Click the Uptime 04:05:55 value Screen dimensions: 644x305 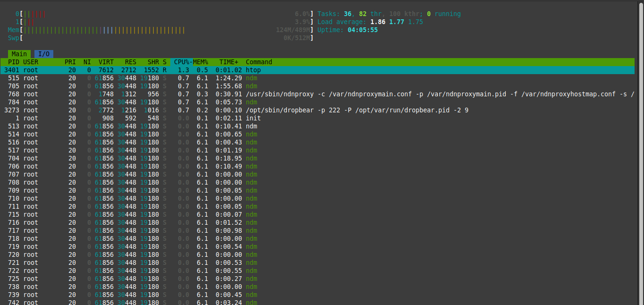click(x=363, y=30)
